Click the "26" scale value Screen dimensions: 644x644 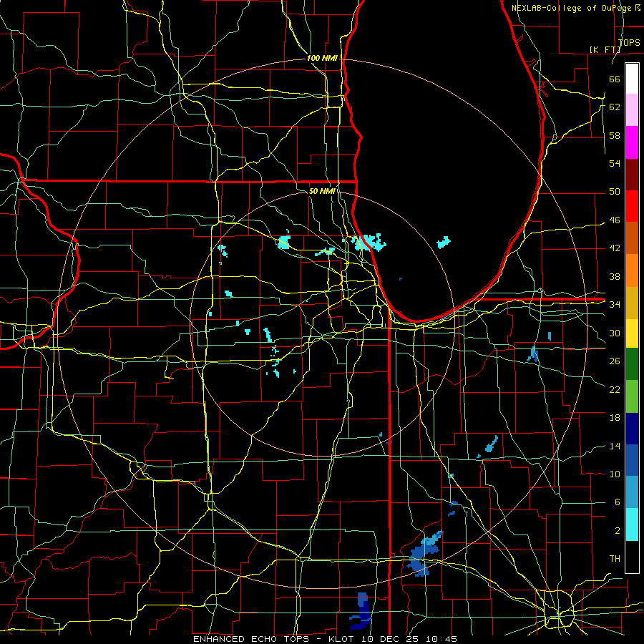click(615, 361)
